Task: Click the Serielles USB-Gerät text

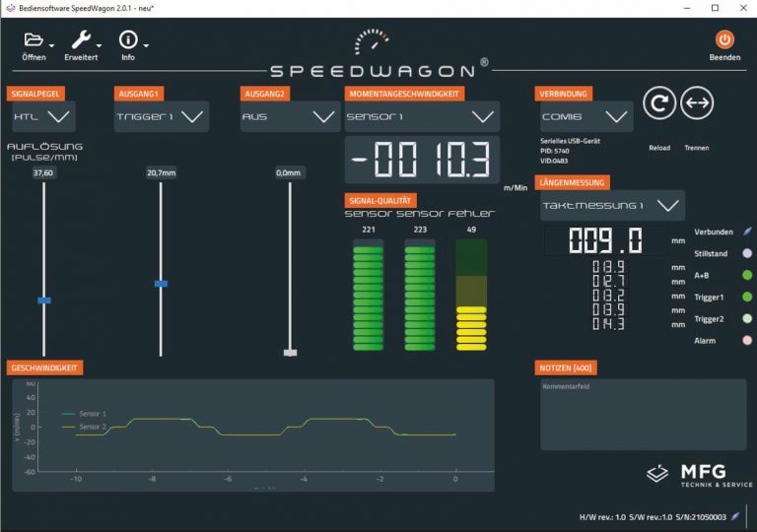Action: (x=570, y=141)
